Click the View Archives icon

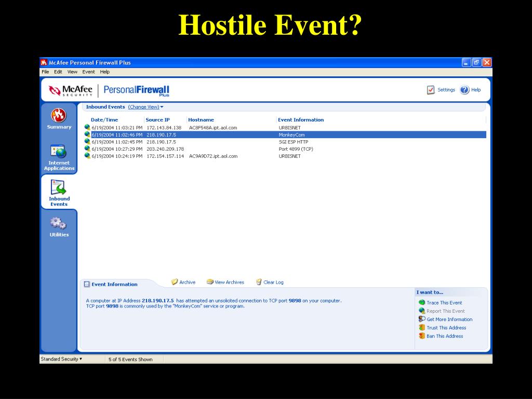click(x=210, y=282)
